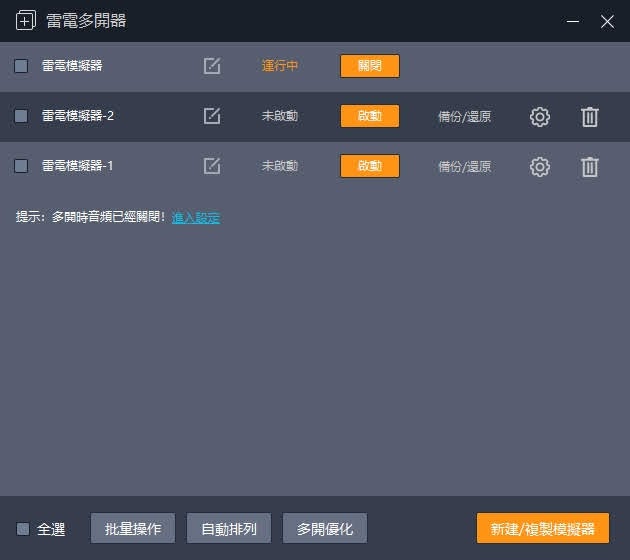
Task: Tick the checkbox beside 雷電模擬器-1
Action: point(21,166)
